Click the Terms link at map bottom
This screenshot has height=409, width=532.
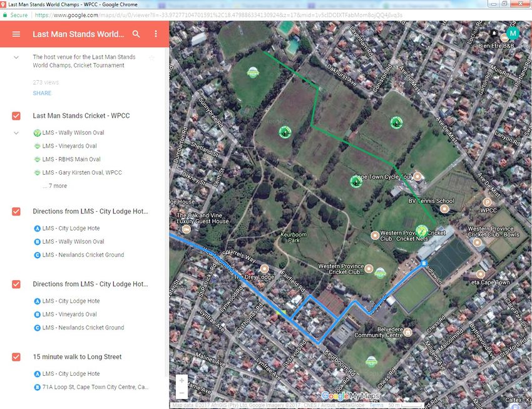376,405
